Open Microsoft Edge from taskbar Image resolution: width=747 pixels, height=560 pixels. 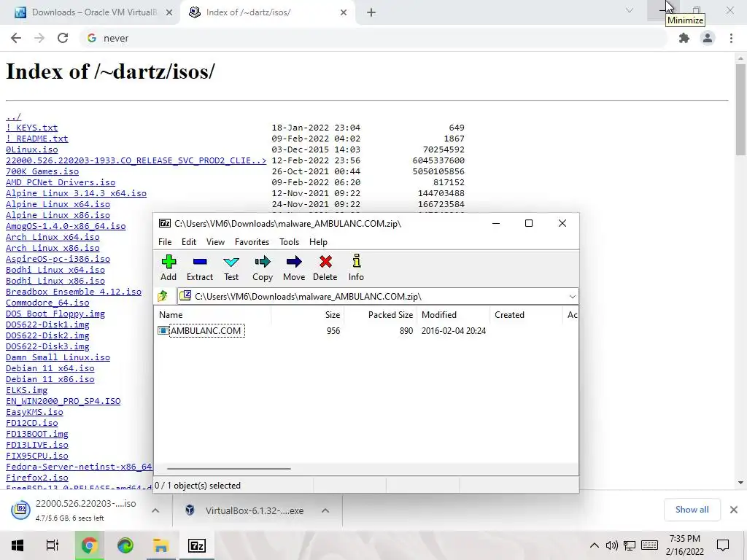125,545
